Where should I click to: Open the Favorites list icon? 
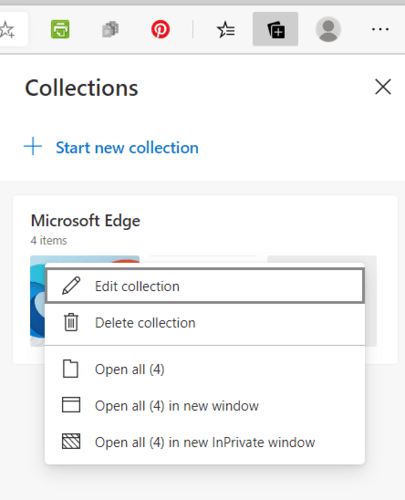tap(226, 30)
